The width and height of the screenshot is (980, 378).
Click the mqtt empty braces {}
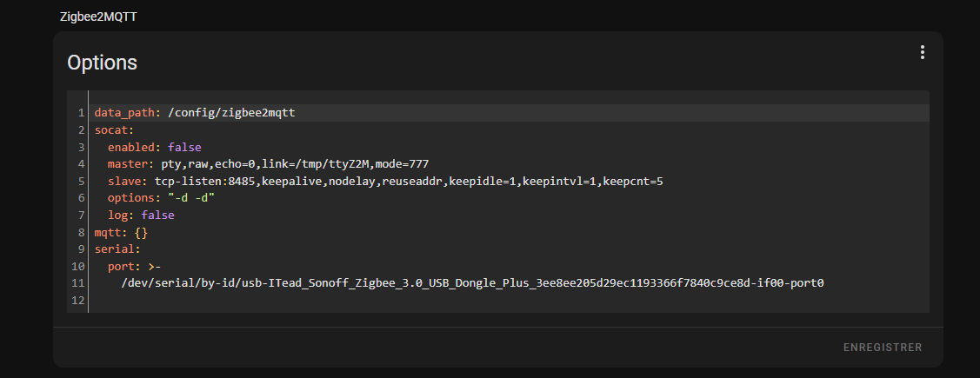point(141,232)
